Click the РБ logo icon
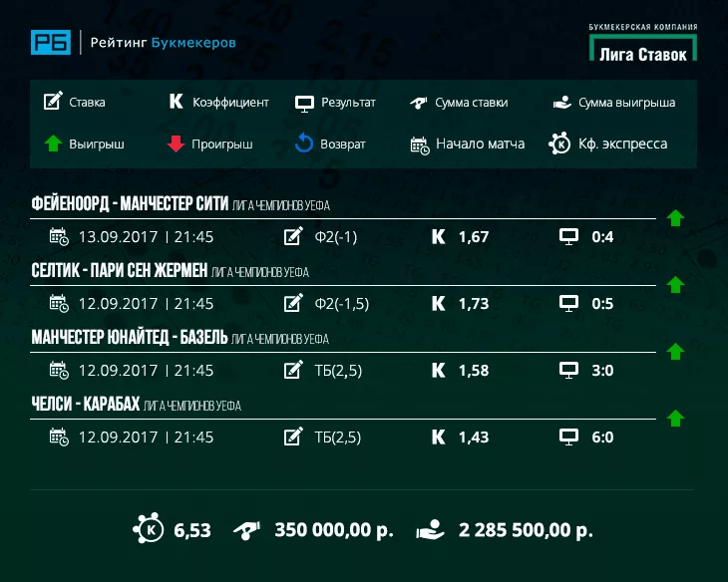 point(51,42)
